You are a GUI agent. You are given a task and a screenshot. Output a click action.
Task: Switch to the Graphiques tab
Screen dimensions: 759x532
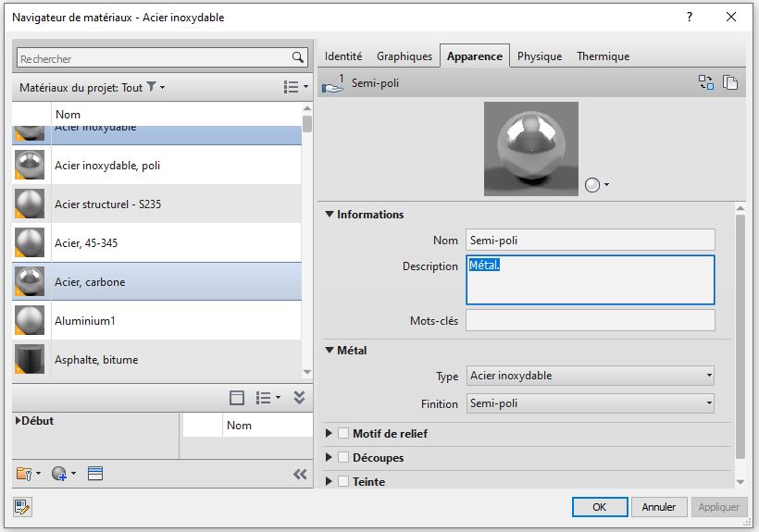[404, 56]
